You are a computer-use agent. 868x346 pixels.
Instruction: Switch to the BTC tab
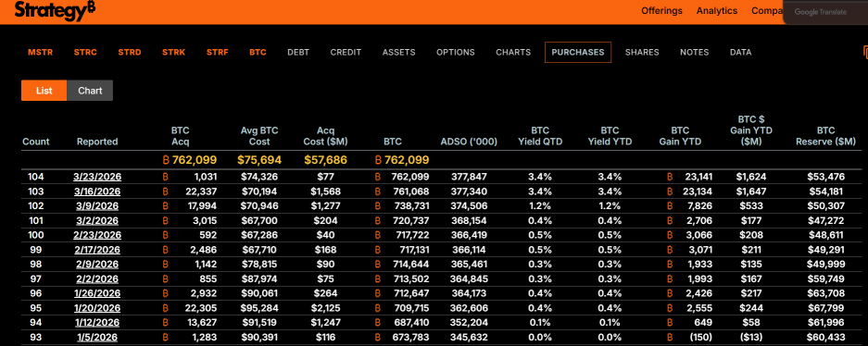coord(258,53)
